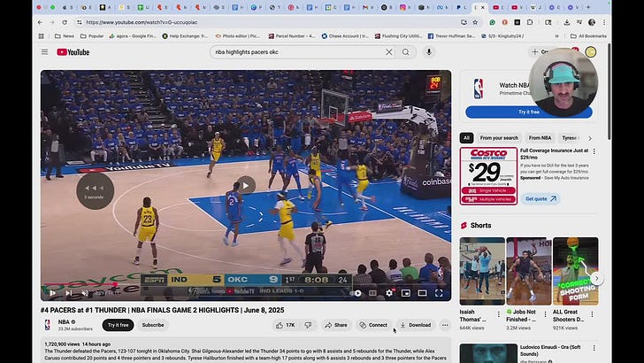
Task: Bookmark this page with the star icon
Action: pos(475,22)
